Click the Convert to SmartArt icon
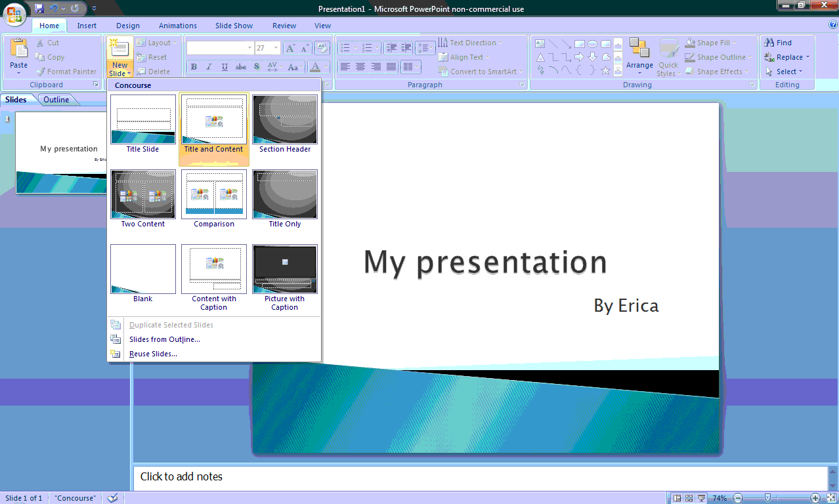 tap(480, 71)
